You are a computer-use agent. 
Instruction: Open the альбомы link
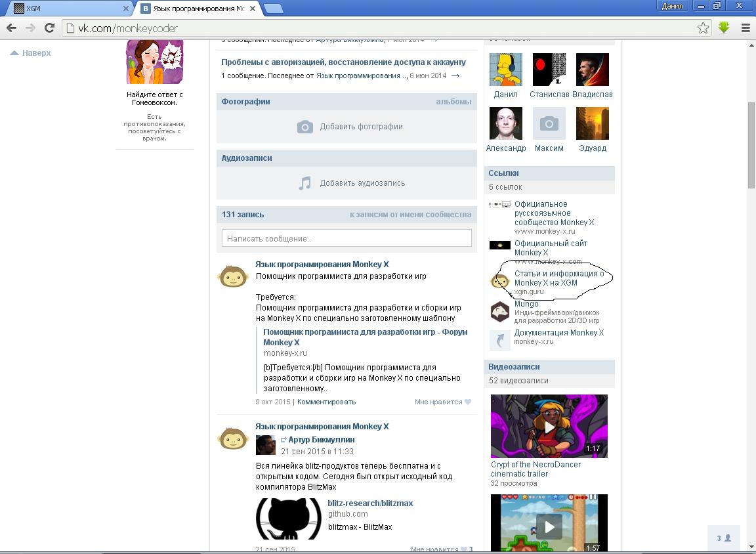pos(453,101)
